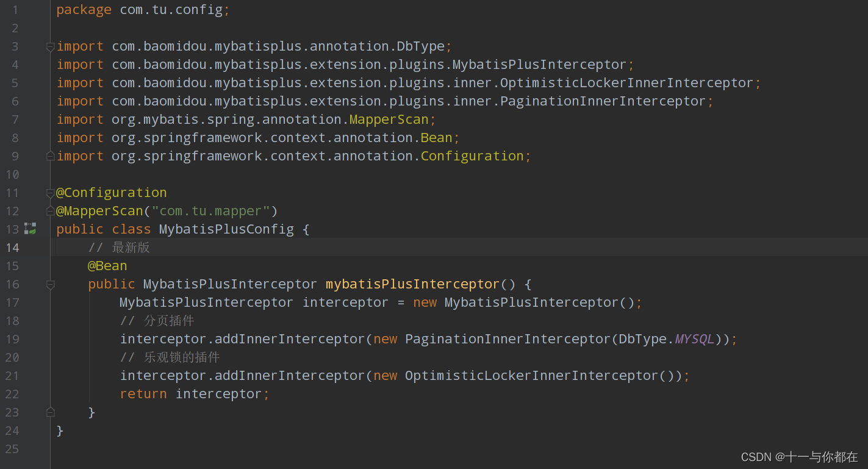Click line number 18 in the gutter
The image size is (868, 469).
pos(12,321)
